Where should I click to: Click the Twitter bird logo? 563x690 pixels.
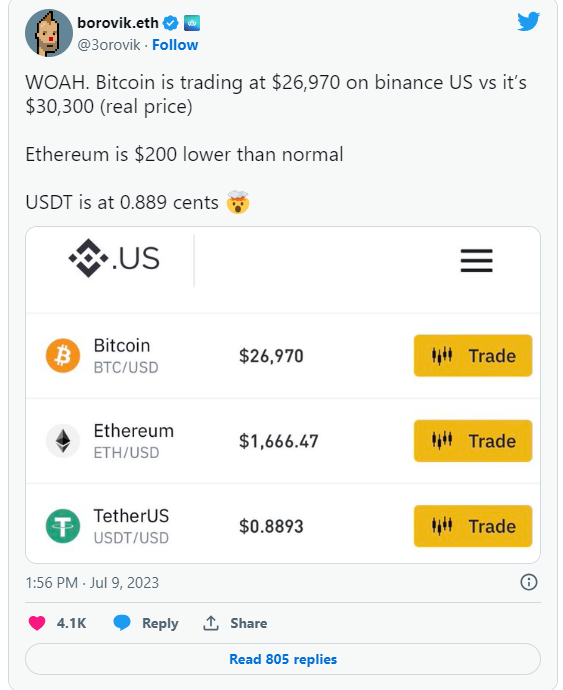[x=528, y=21]
